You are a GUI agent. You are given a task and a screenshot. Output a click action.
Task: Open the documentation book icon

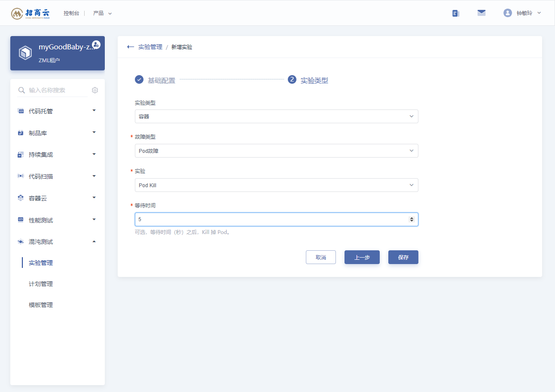(x=456, y=13)
